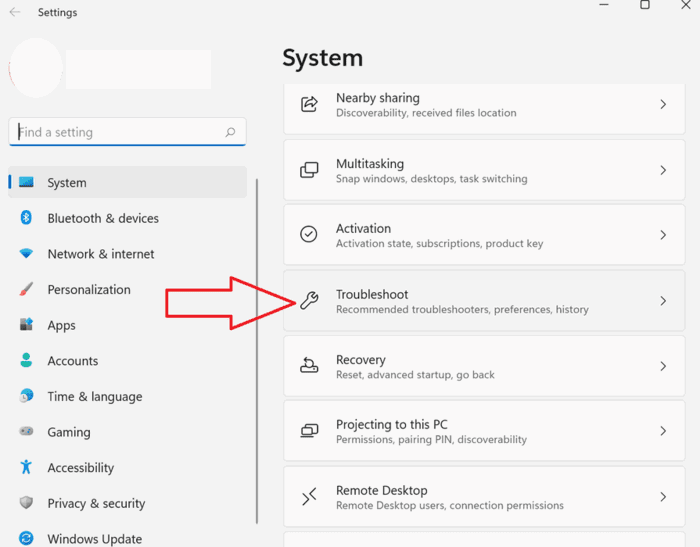700x547 pixels.
Task: Expand Remote Desktop with its chevron
Action: point(663,497)
